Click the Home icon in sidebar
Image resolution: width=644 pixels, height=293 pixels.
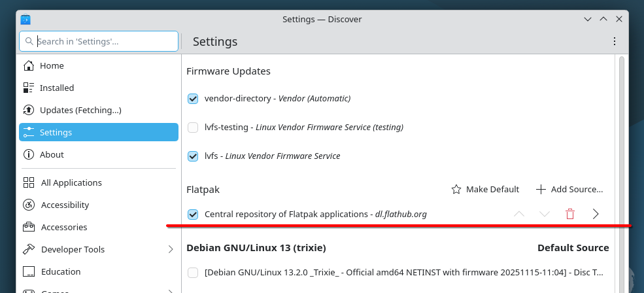[x=29, y=65]
